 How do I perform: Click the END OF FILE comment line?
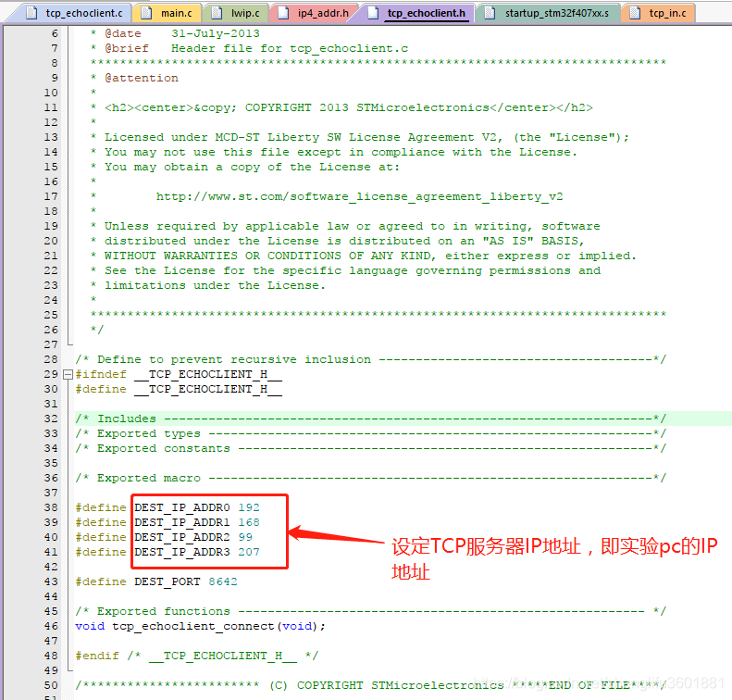click(x=371, y=685)
